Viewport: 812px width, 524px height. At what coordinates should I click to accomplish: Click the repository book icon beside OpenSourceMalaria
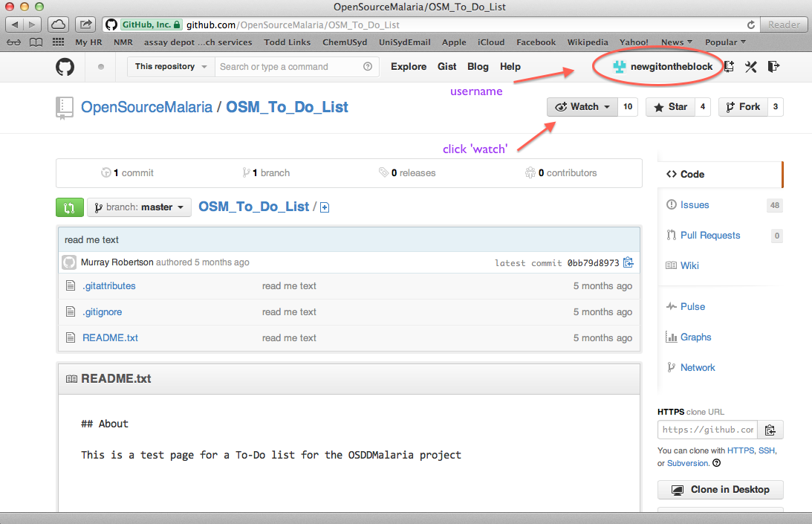(64, 108)
